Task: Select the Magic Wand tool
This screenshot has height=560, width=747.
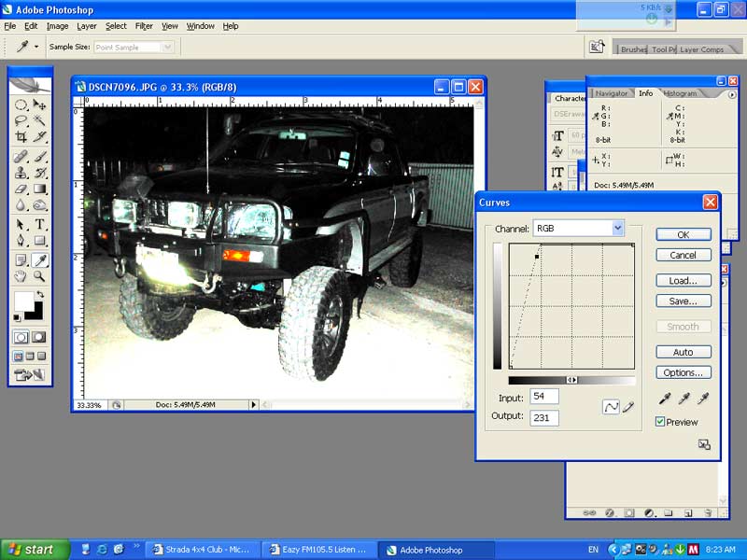Action: point(40,120)
